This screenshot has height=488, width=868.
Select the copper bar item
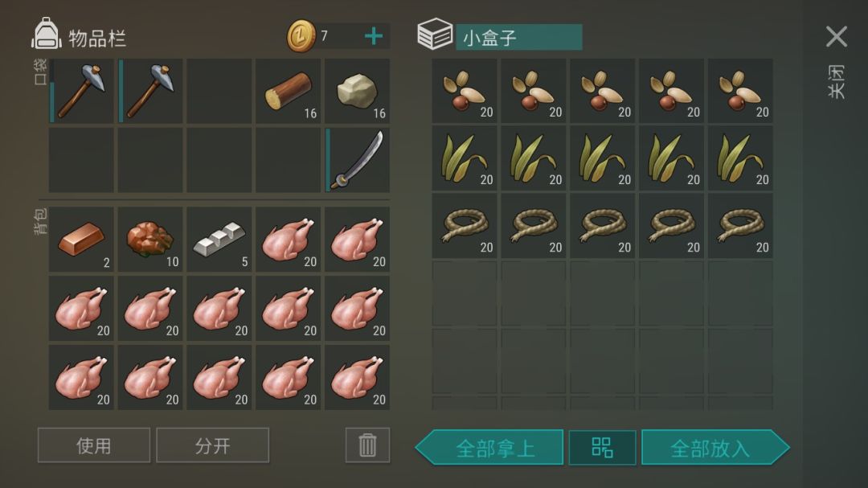81,240
